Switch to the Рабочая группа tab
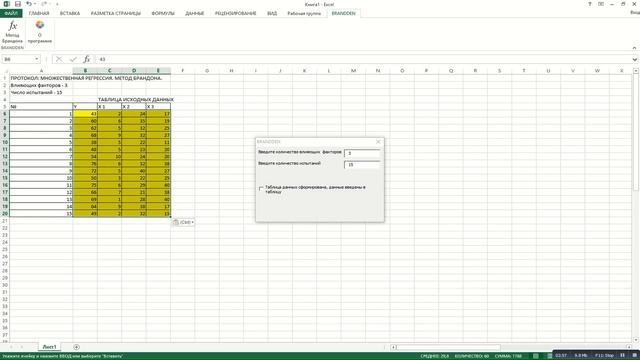The width and height of the screenshot is (640, 360). (x=304, y=13)
